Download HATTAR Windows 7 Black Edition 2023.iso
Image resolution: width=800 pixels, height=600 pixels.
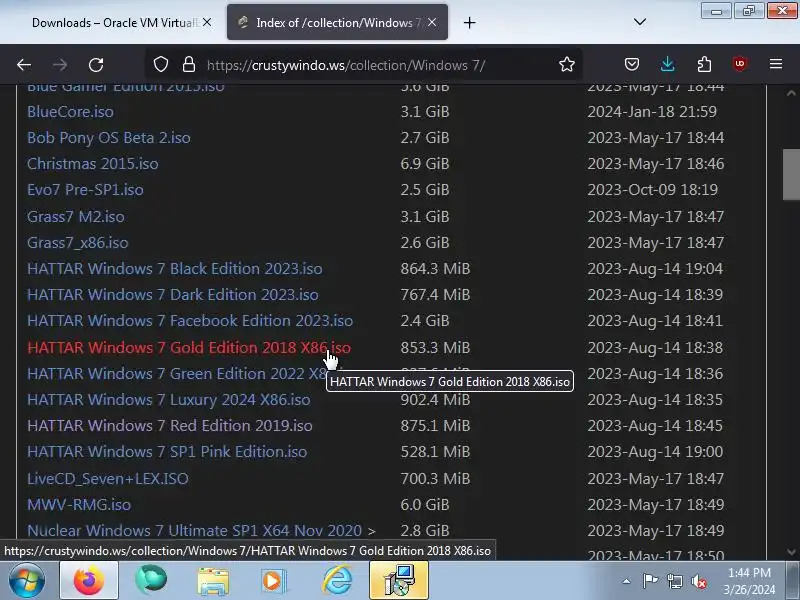pyautogui.click(x=174, y=269)
